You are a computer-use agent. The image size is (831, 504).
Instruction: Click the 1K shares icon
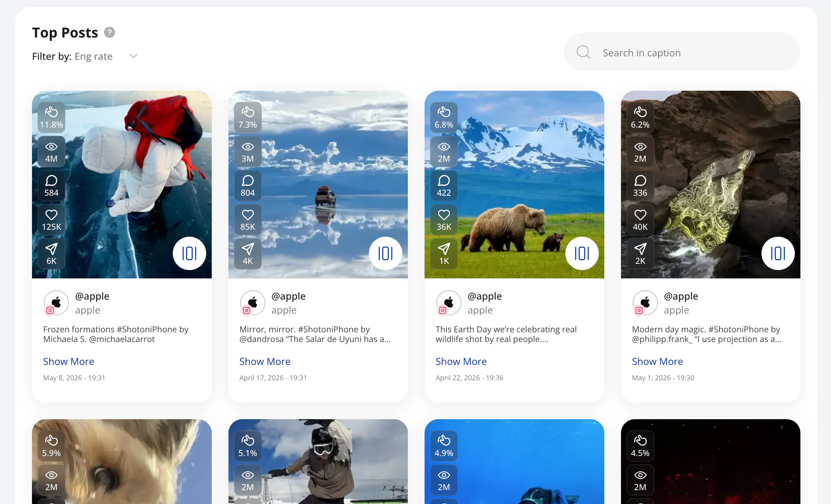444,249
